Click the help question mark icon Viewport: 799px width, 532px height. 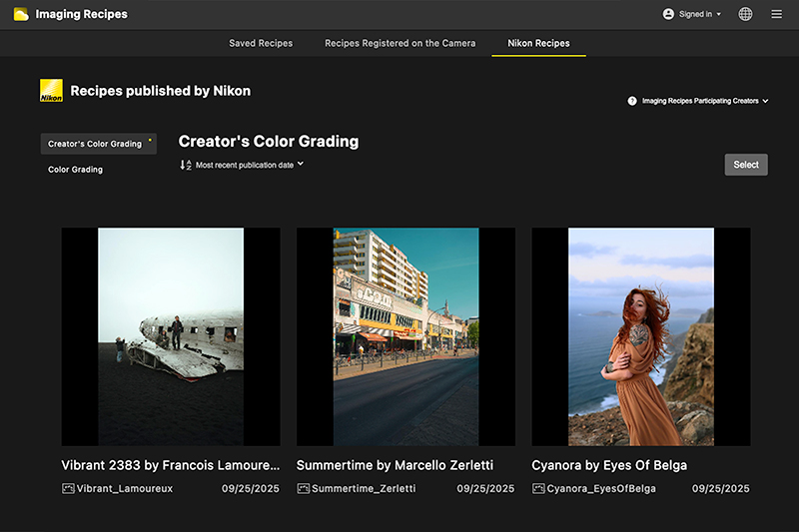point(632,101)
